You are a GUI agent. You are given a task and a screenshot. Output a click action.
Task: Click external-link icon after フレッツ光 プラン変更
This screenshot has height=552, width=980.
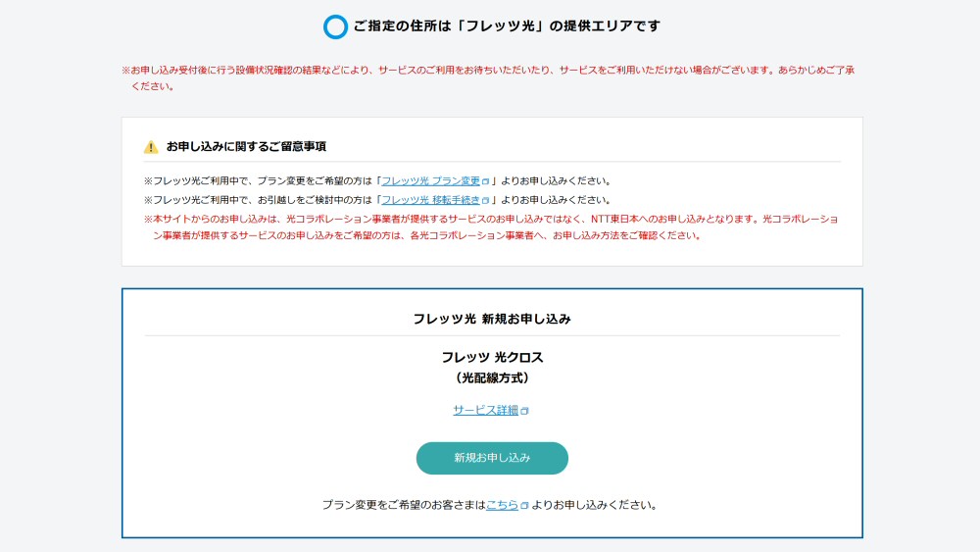[485, 181]
